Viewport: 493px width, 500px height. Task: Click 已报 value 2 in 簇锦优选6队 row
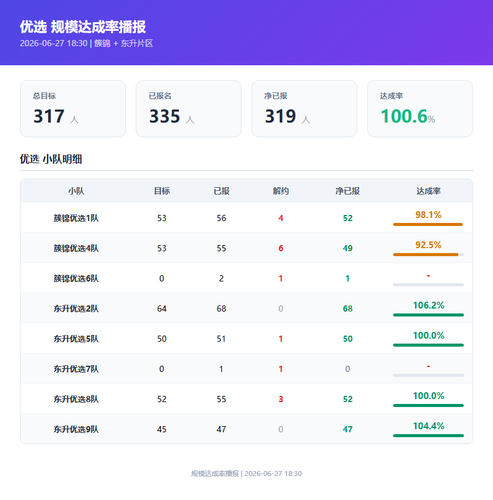(221, 278)
